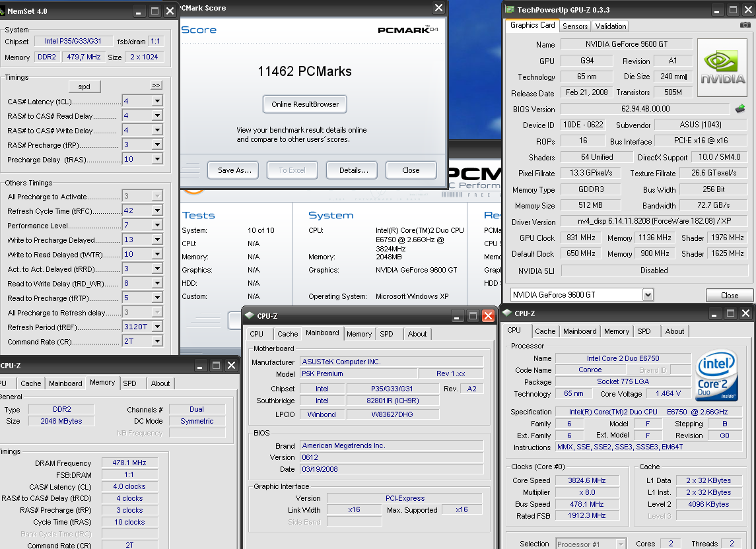Viewport: 756px width, 549px height.
Task: Open the CPU-Z Processor #1 selection dropdown
Action: pyautogui.click(x=621, y=544)
